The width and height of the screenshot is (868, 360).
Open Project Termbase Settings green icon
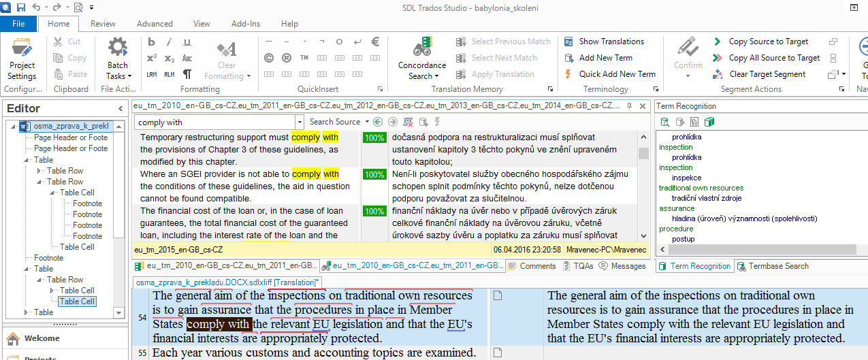click(709, 122)
